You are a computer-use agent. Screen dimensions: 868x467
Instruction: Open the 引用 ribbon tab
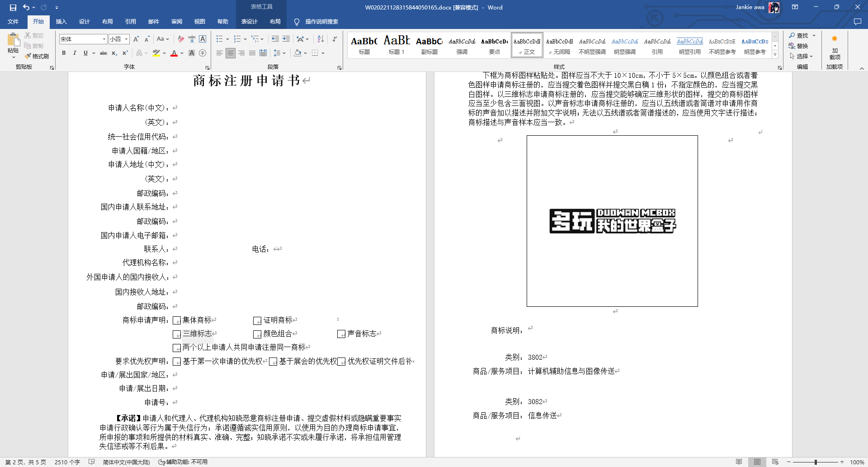coord(131,21)
